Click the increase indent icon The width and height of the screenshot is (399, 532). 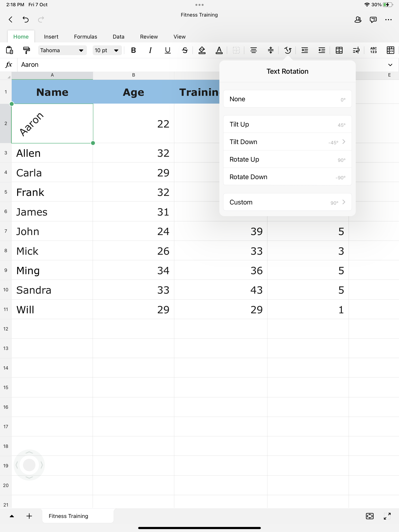(305, 50)
